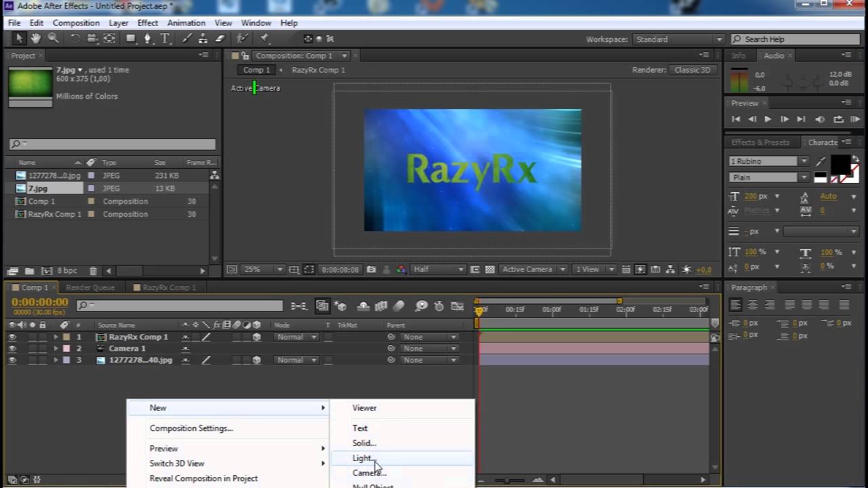
Task: Jump to first frame in Preview panel
Action: (736, 119)
